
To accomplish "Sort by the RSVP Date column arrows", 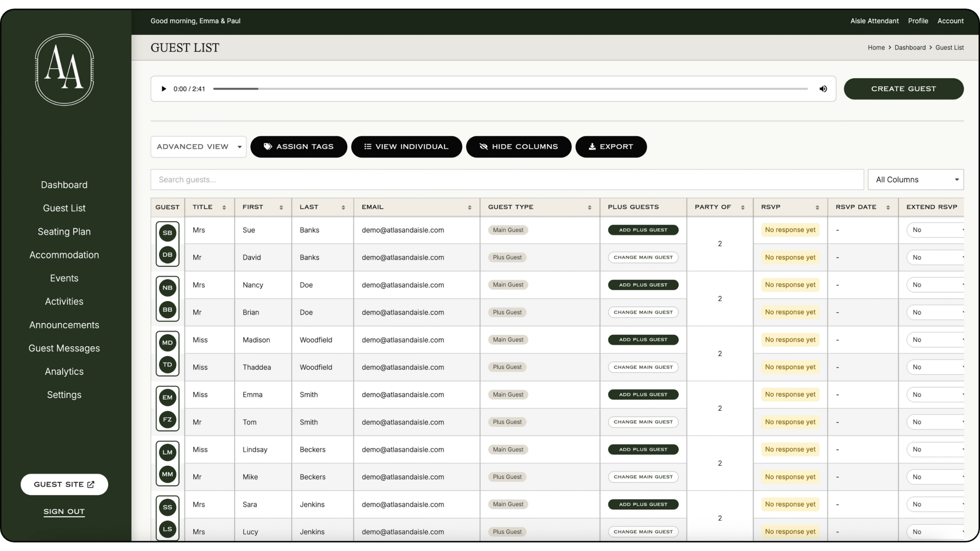I will 888,207.
